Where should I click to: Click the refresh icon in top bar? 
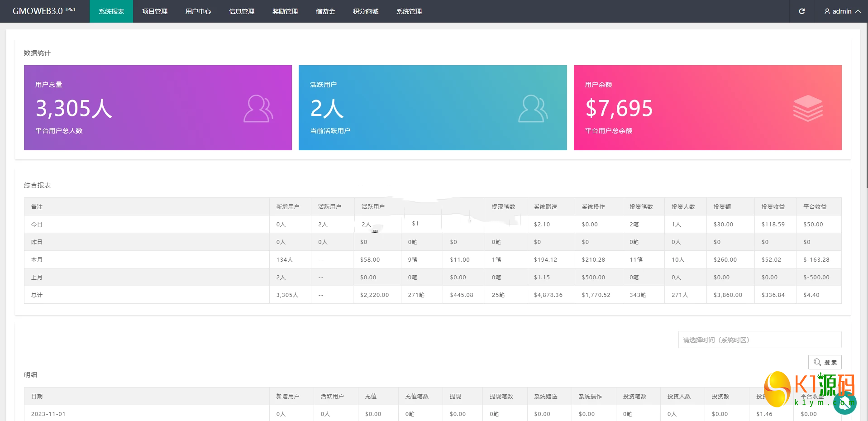(801, 11)
